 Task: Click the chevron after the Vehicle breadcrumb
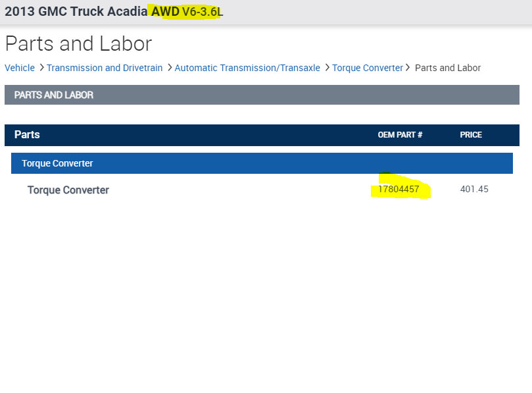click(x=41, y=67)
